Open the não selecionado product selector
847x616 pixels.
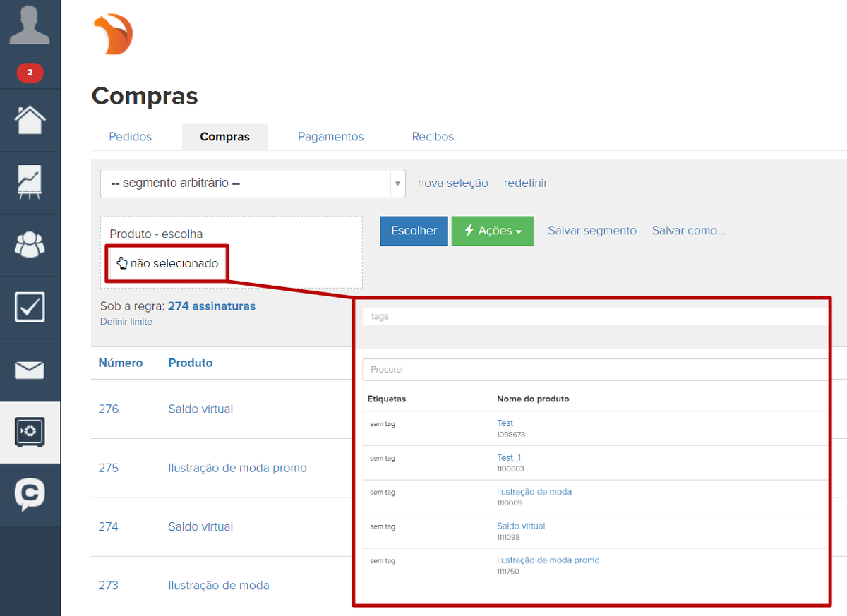pos(168,264)
